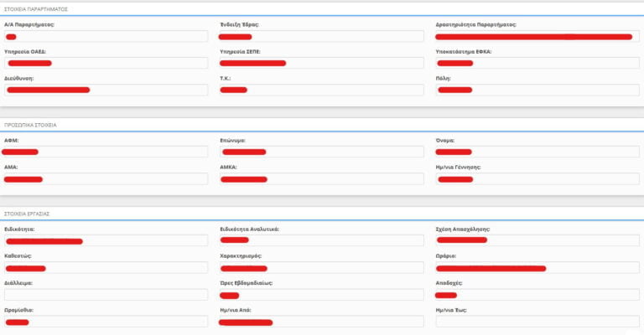This screenshot has height=335, width=644.
Task: Click the Ειδικότητα Αναλυτικά field
Action: point(321,241)
